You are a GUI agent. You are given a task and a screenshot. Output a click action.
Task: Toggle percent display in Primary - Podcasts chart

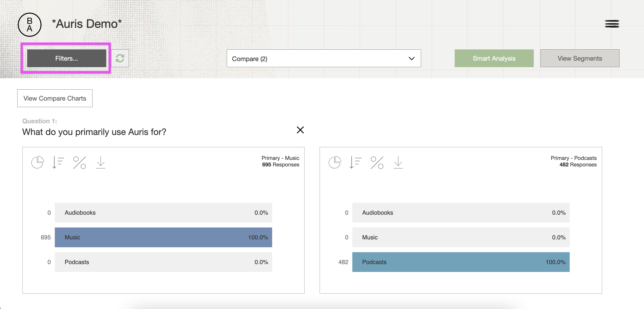[377, 163]
